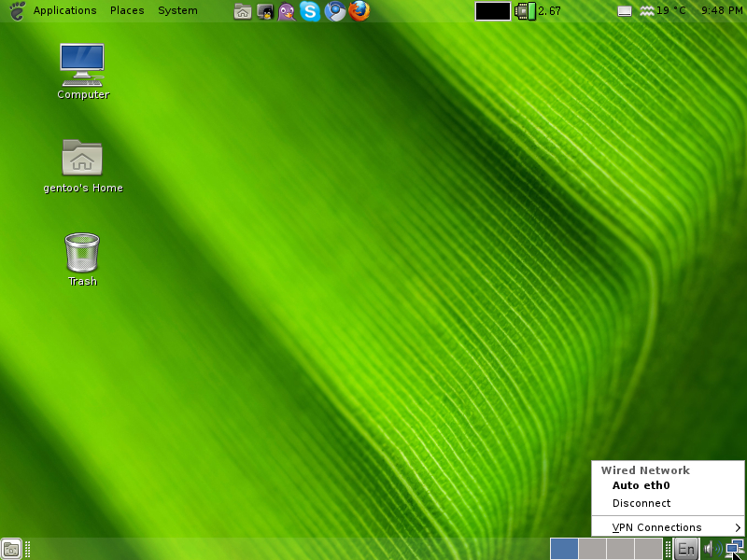Image resolution: width=747 pixels, height=560 pixels.
Task: Open the Pidgin messenger launcher
Action: 288,11
